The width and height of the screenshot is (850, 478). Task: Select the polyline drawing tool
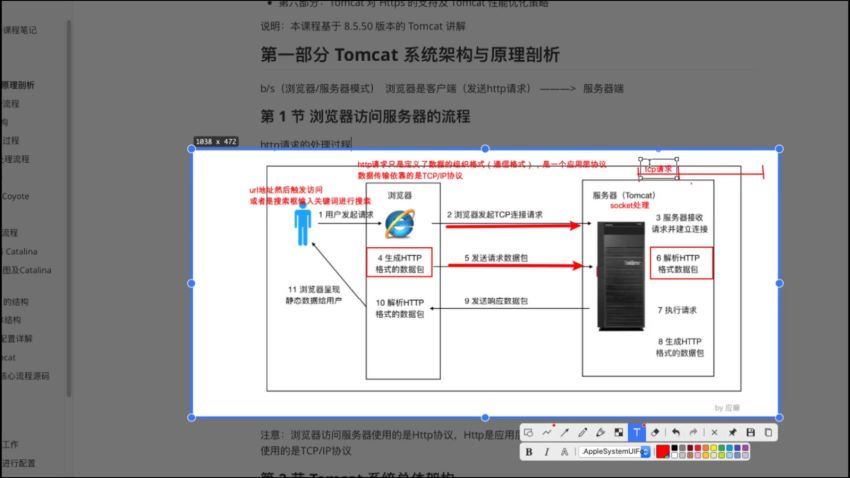click(x=547, y=432)
